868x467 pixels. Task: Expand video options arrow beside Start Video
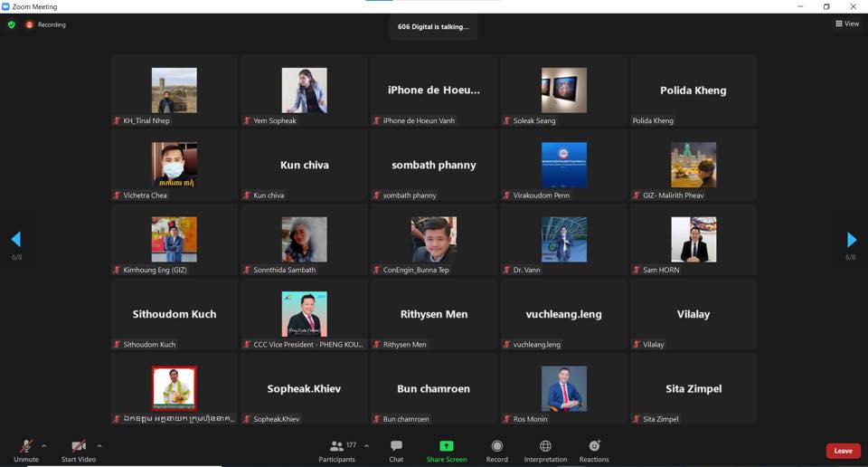99,446
